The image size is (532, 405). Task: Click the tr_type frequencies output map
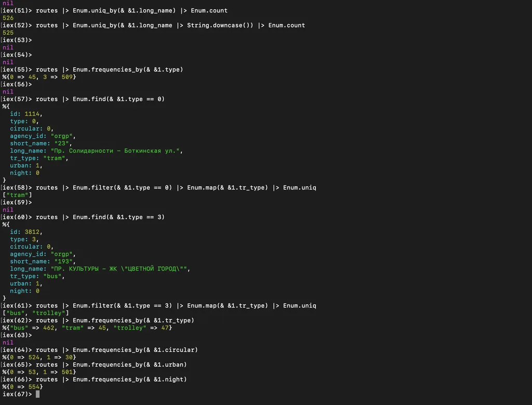(87, 328)
